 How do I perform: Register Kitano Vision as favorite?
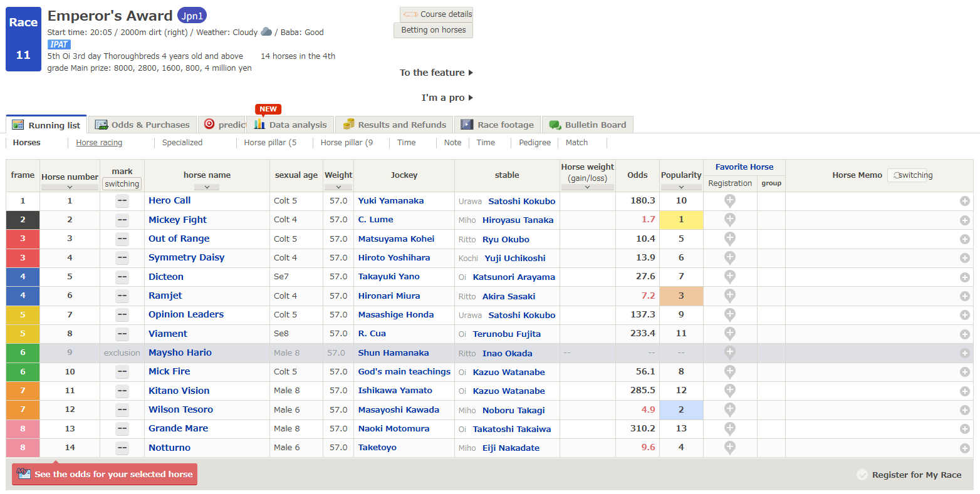click(729, 391)
